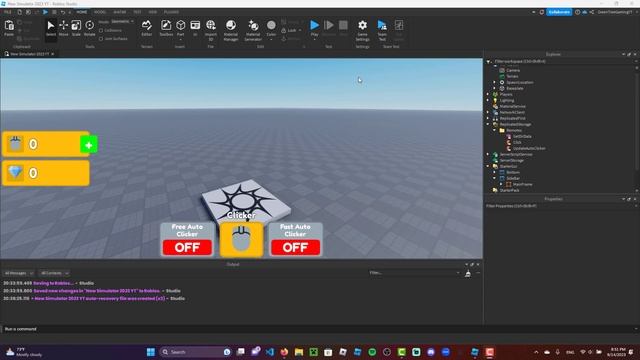Select StarterPack in Explorer
This screenshot has height=360, width=640.
coord(509,190)
